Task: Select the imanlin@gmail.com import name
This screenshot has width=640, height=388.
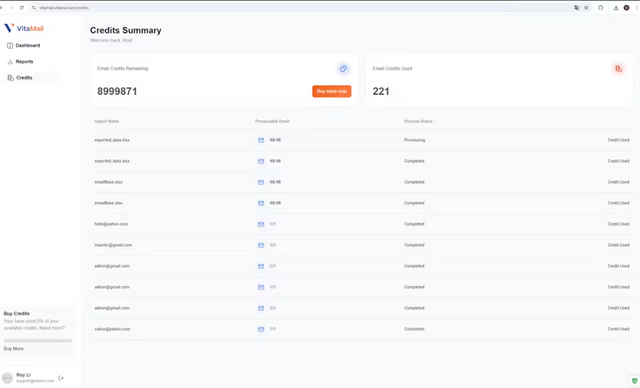Action: [x=113, y=245]
